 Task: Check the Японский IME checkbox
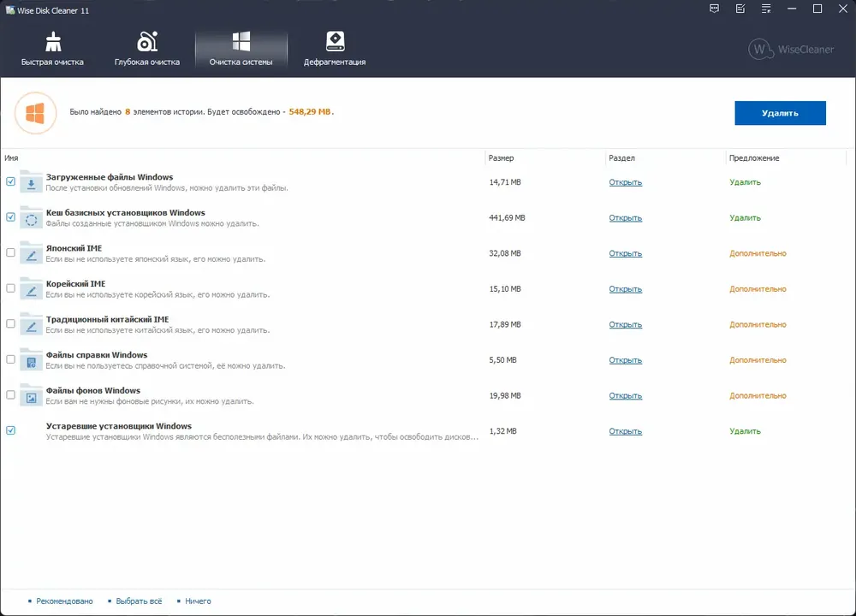point(10,252)
